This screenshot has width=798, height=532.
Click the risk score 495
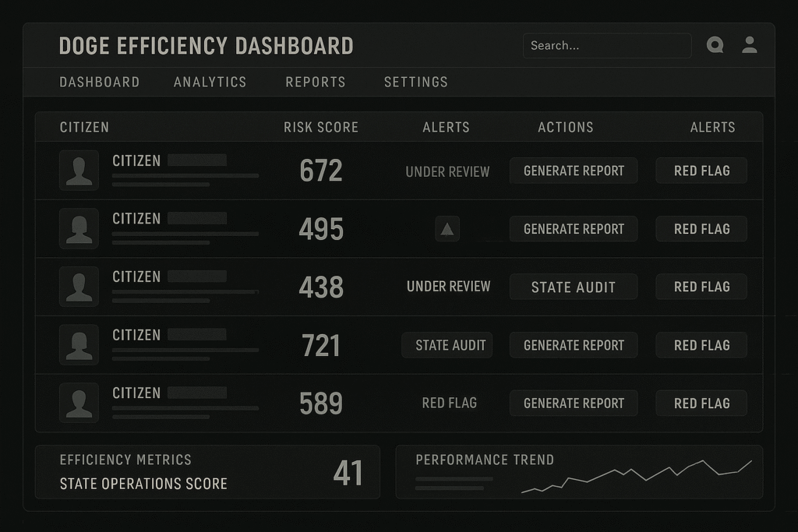pyautogui.click(x=321, y=229)
